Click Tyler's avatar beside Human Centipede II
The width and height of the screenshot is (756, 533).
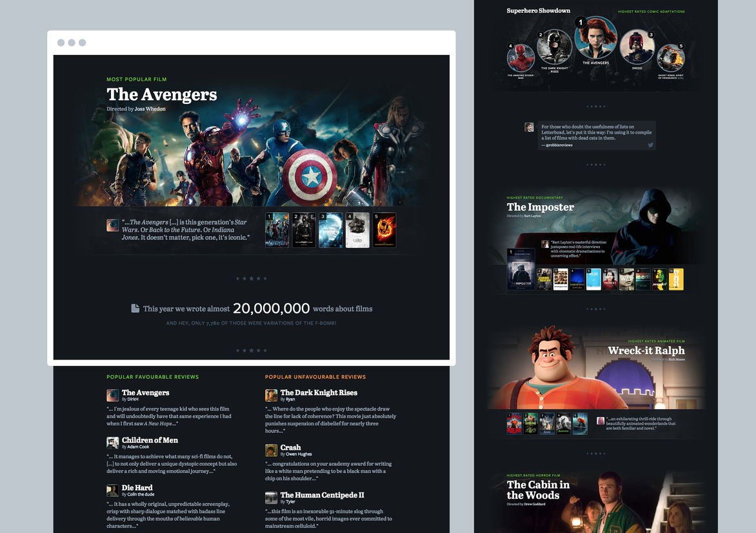point(271,498)
